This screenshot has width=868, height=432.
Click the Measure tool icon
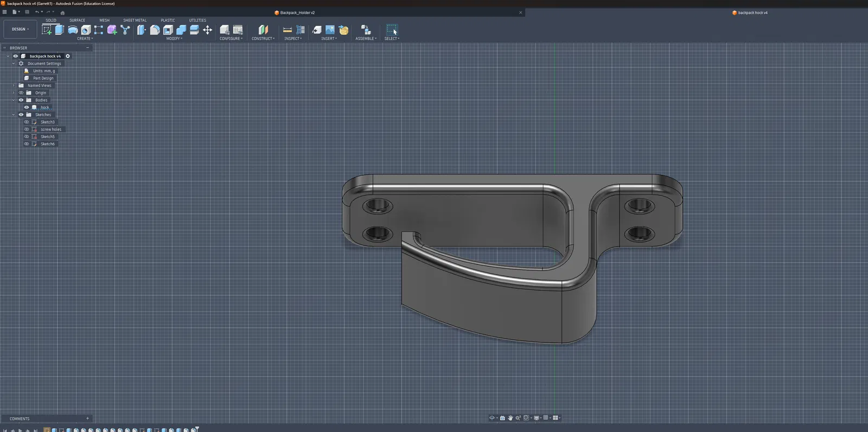tap(288, 30)
